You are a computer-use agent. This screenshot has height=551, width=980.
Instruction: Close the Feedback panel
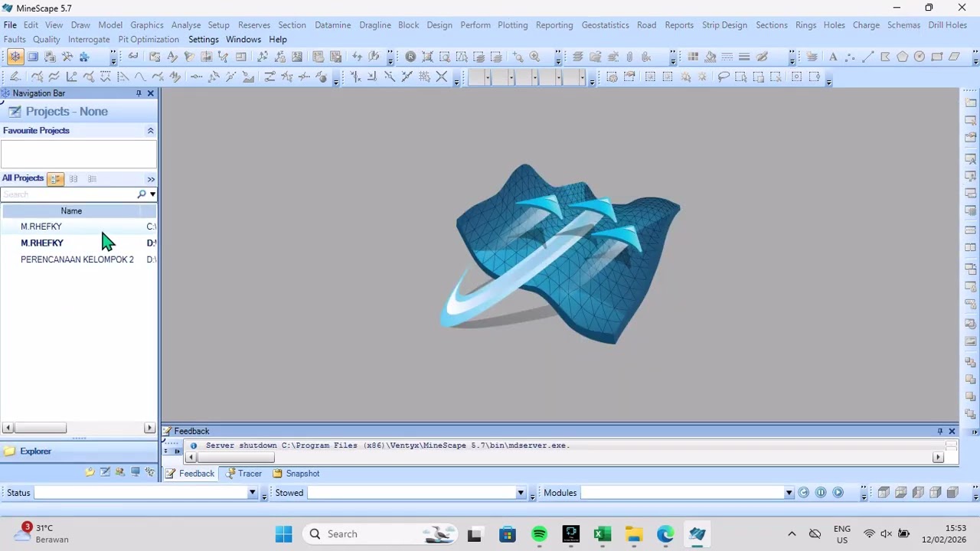coord(952,432)
